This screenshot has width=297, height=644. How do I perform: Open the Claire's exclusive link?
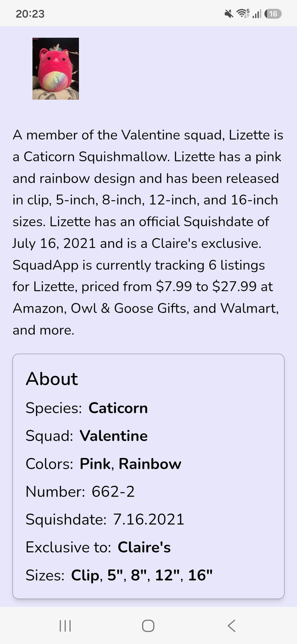(144, 547)
